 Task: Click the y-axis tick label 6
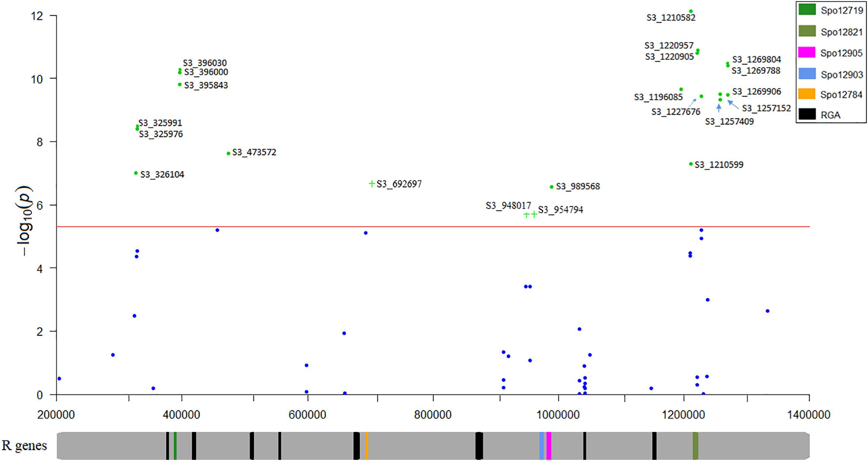click(40, 205)
